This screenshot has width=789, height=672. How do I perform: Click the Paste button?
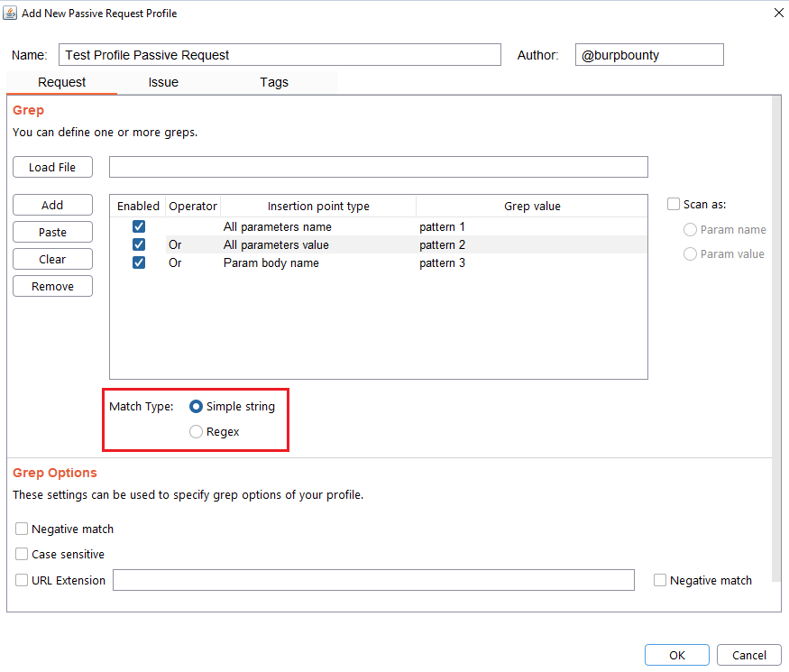coord(52,232)
